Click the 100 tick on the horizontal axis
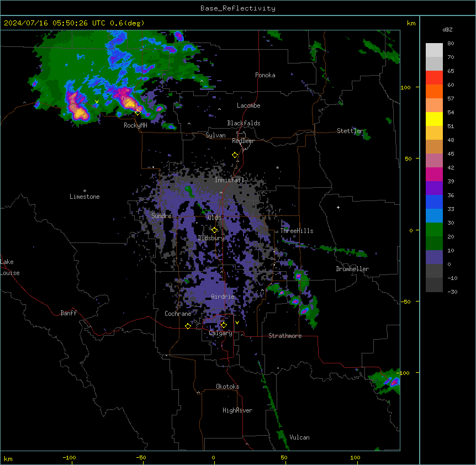The image size is (476, 465). [x=355, y=457]
